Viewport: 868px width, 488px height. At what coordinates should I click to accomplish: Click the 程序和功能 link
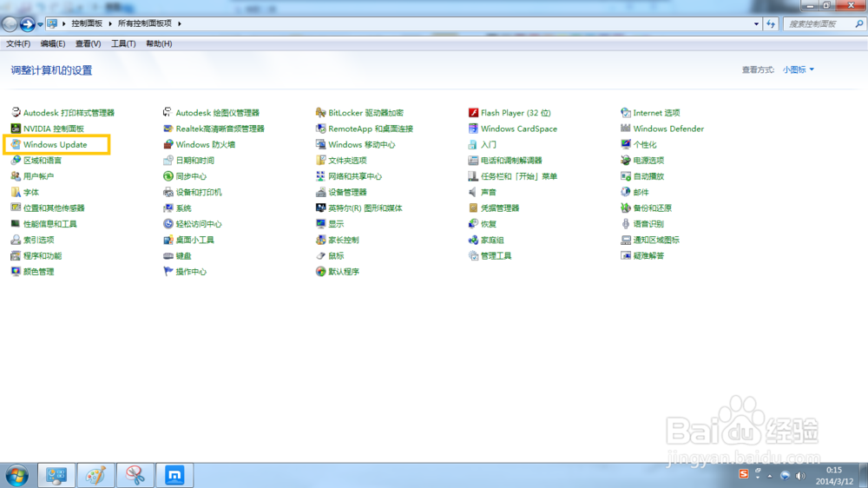click(x=43, y=256)
